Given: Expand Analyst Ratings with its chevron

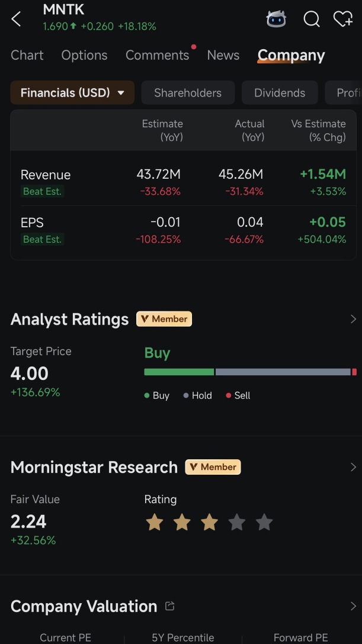Looking at the screenshot, I should (x=353, y=319).
